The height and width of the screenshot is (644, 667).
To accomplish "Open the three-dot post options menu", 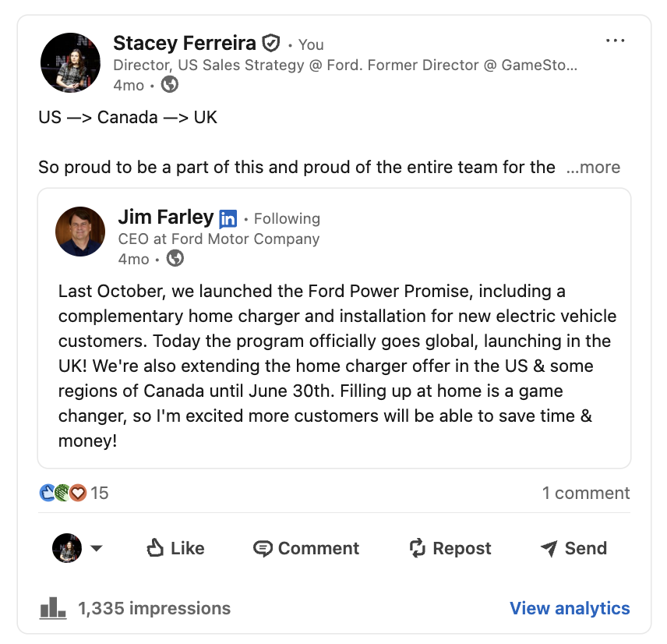I will coord(615,41).
